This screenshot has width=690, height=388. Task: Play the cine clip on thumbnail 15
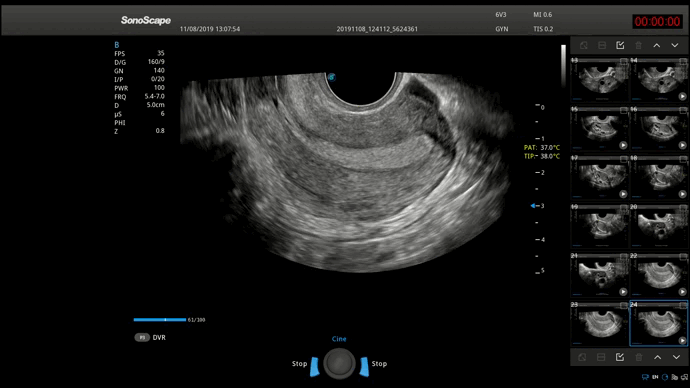(623, 145)
